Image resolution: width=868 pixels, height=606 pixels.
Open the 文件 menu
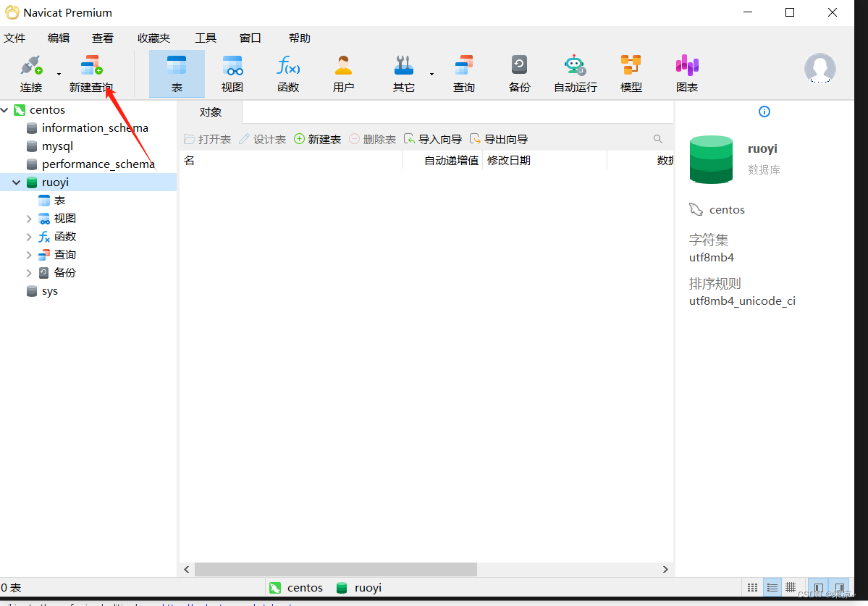(x=14, y=38)
